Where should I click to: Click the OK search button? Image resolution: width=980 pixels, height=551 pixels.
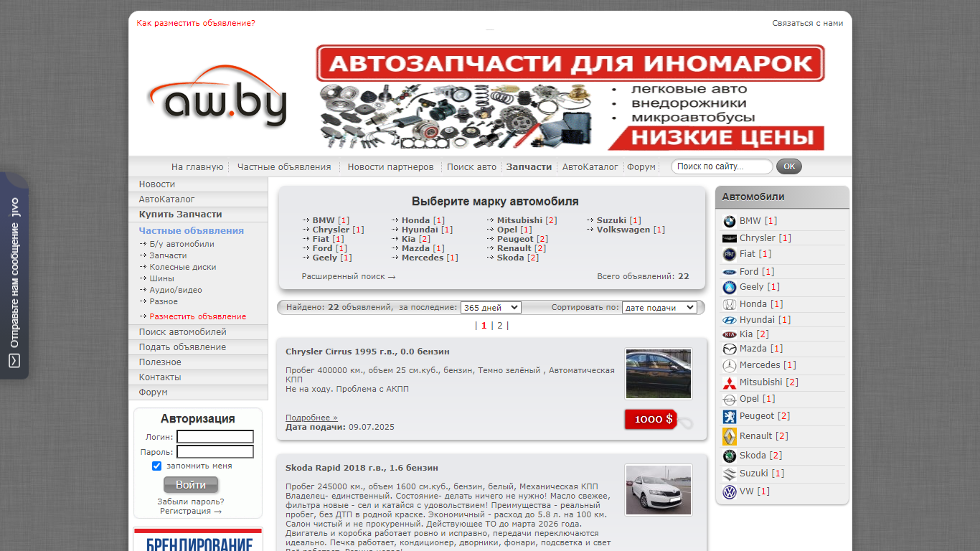click(789, 166)
